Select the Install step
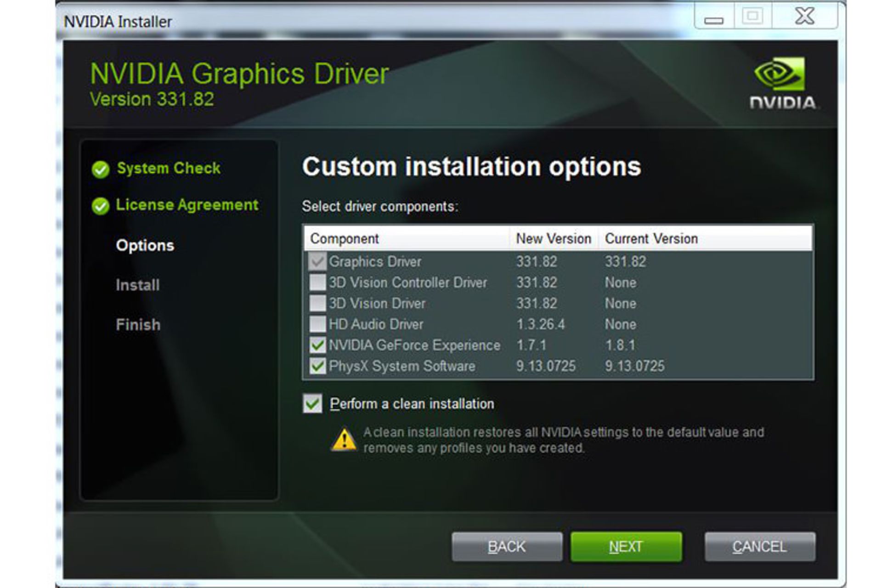 tap(138, 285)
